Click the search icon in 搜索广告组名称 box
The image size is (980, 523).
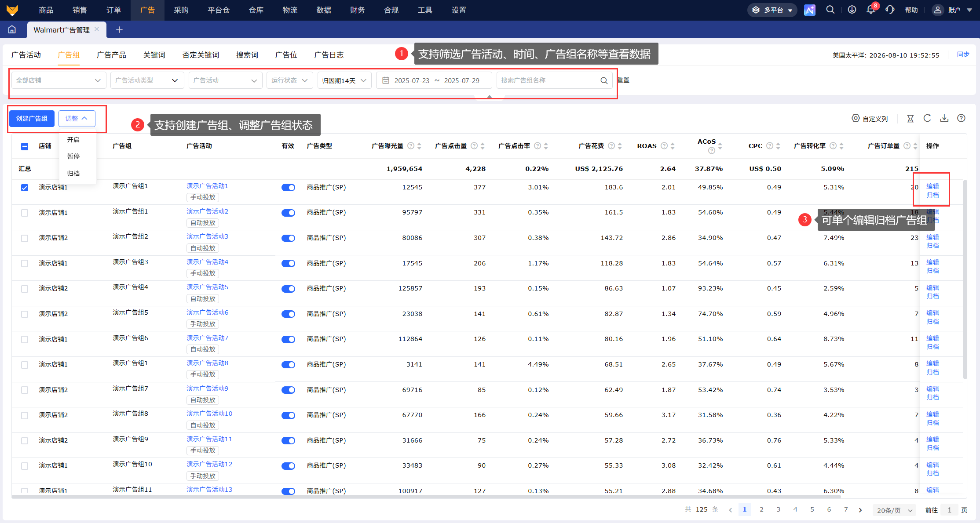tap(604, 80)
